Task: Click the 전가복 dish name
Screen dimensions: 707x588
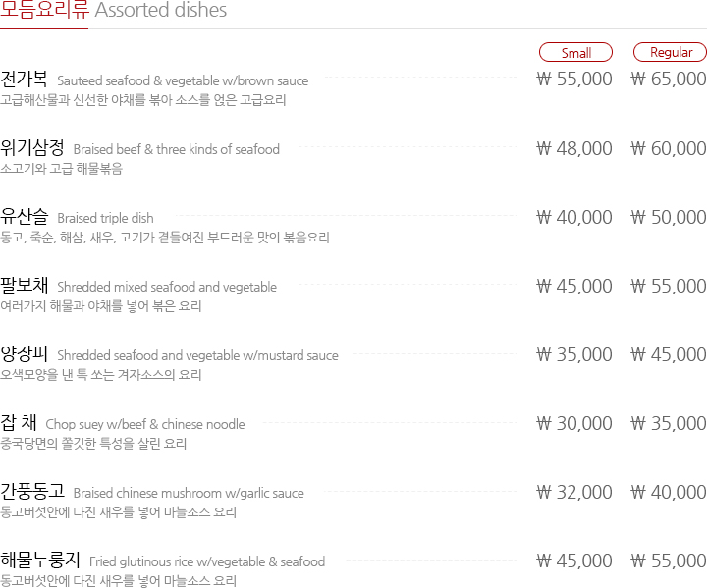Action: (25, 79)
